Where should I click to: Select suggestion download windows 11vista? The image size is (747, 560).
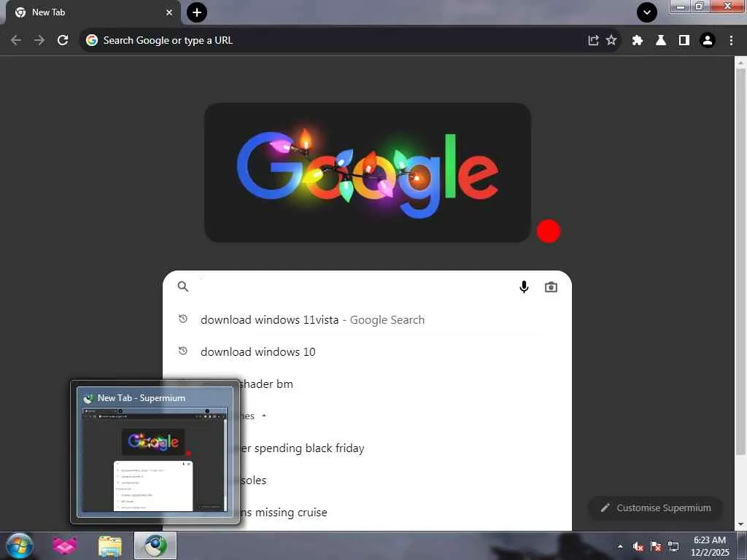point(368,319)
